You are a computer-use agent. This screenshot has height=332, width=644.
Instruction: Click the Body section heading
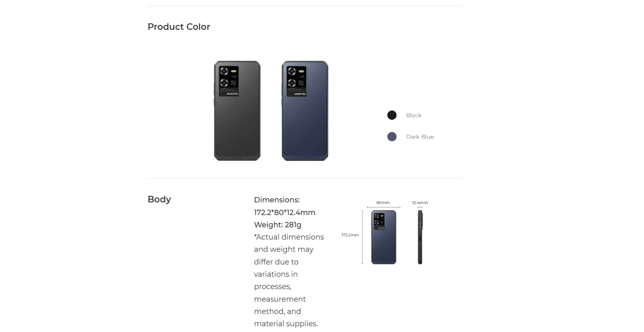[159, 200]
